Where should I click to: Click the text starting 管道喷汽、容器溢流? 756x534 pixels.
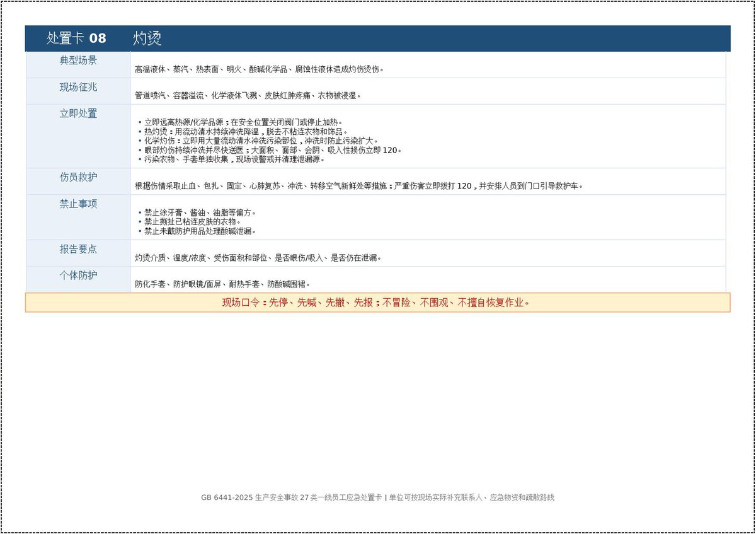(248, 96)
